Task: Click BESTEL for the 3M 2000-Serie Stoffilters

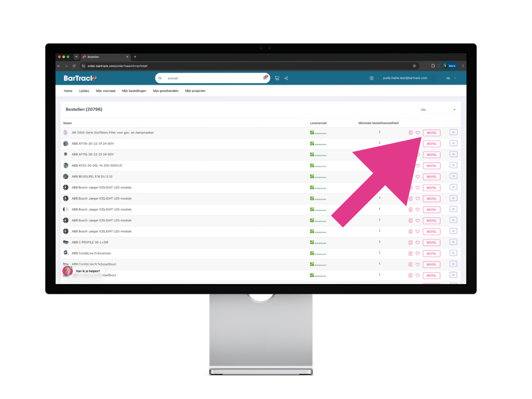Action: point(432,133)
